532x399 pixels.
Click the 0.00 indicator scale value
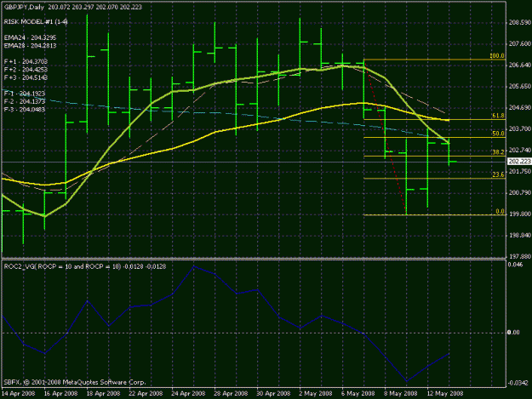point(513,333)
